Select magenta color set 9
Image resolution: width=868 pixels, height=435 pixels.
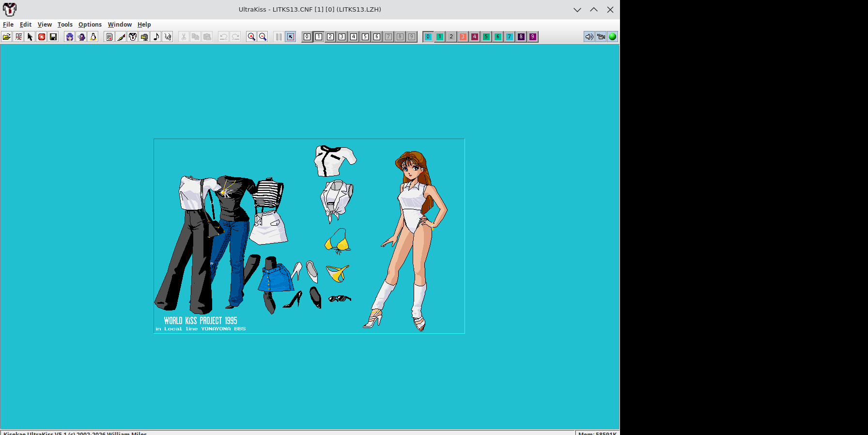pos(533,37)
